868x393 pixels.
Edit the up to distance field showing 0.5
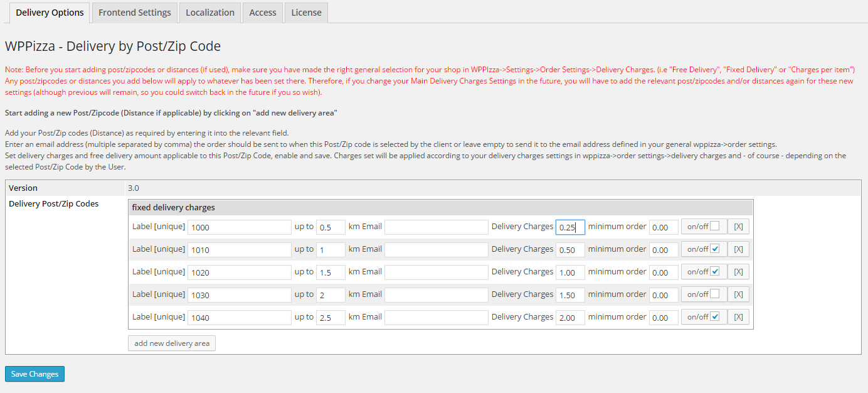tap(331, 227)
